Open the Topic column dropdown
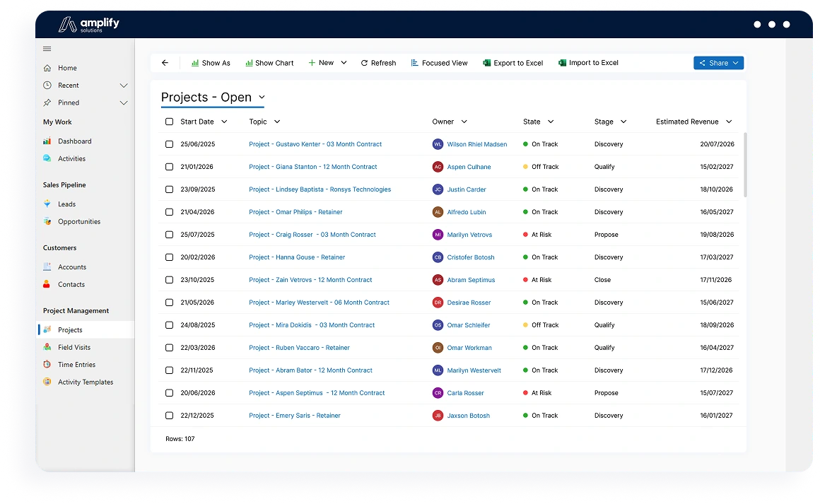The width and height of the screenshot is (820, 504). click(x=277, y=122)
